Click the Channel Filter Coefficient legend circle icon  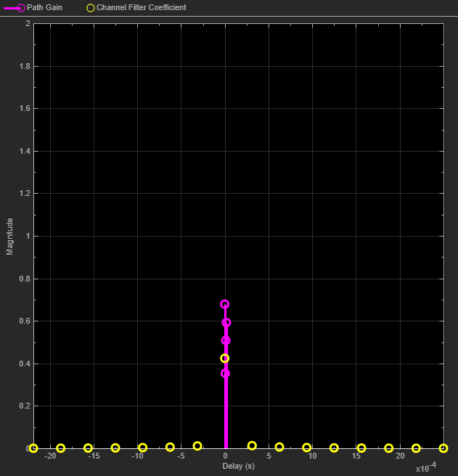pyautogui.click(x=90, y=7)
